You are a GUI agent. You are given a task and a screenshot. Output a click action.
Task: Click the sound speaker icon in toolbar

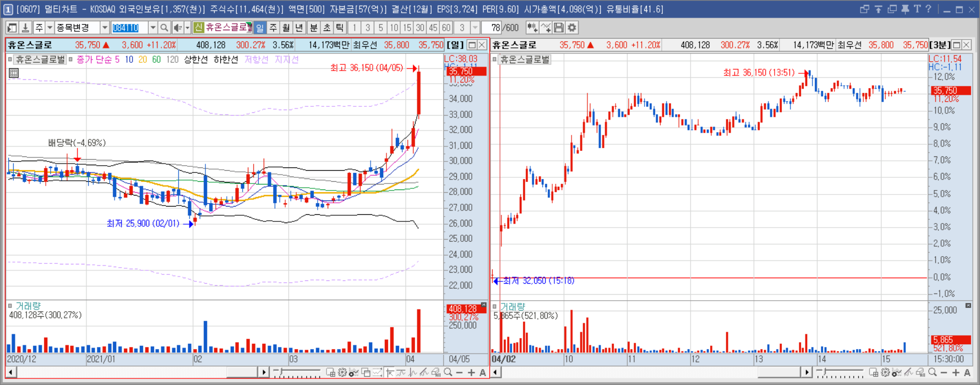(x=178, y=28)
